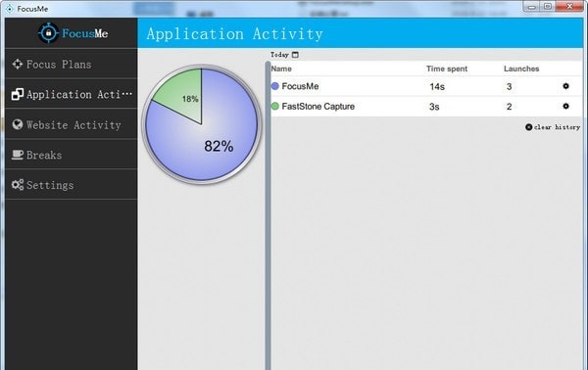Select the FocusMe application row

coord(426,86)
